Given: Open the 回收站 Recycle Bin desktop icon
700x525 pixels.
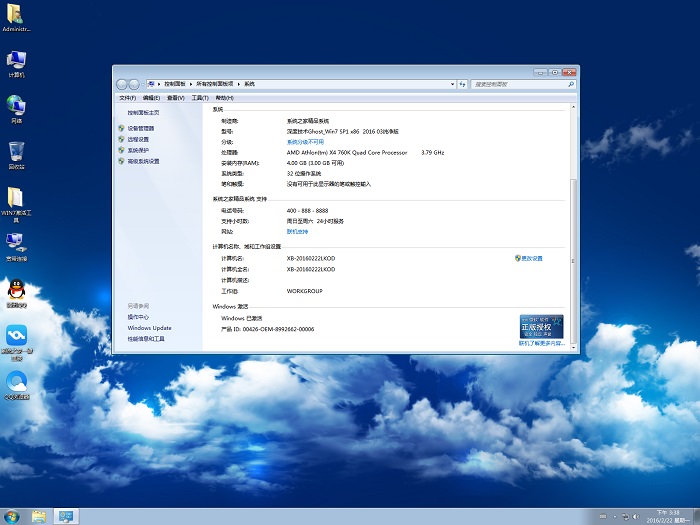Looking at the screenshot, I should coord(16,153).
